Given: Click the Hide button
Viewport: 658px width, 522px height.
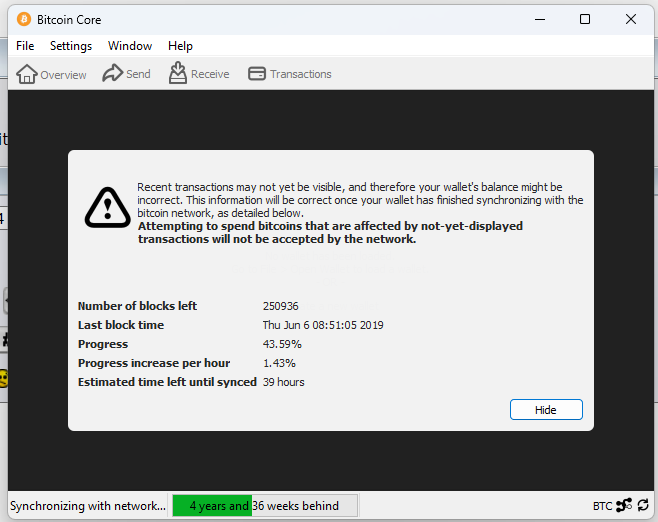Looking at the screenshot, I should coord(546,410).
